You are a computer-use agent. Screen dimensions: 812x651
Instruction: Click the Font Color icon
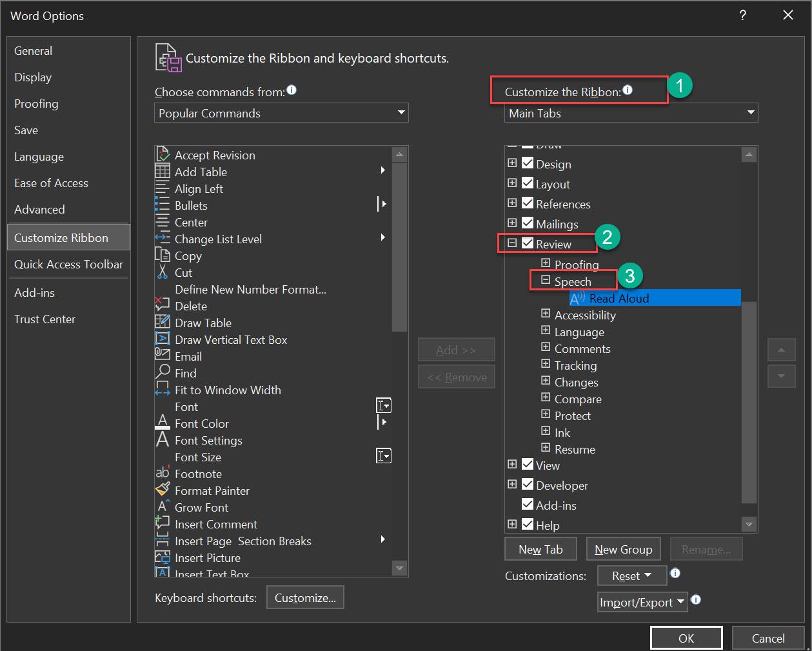pyautogui.click(x=163, y=423)
